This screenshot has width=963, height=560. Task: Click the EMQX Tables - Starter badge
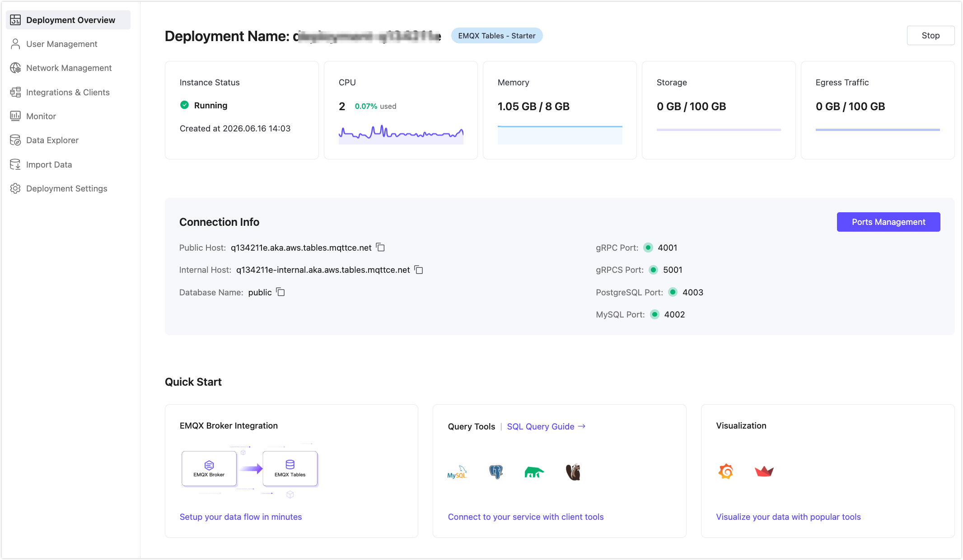497,36
